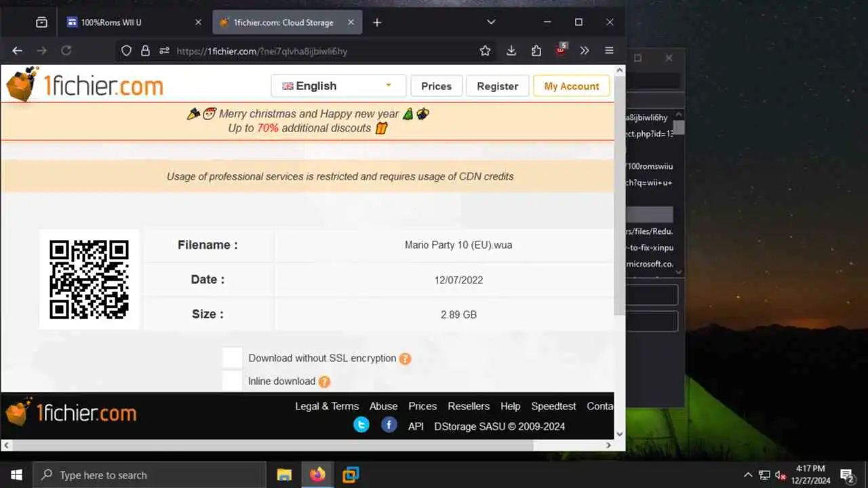Screen dimensions: 868x488
Task: Open the Firefox downloads panel
Action: [511, 51]
